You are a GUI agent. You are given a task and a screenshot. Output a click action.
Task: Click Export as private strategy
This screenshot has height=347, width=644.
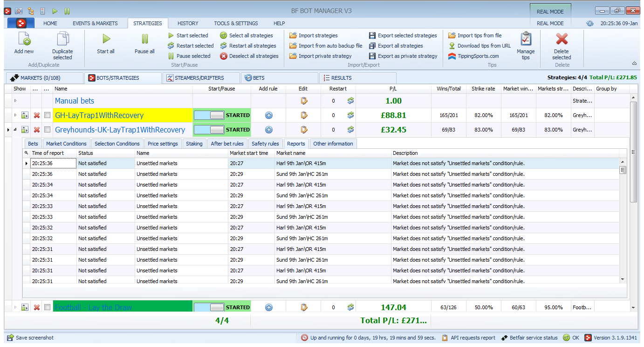403,56
